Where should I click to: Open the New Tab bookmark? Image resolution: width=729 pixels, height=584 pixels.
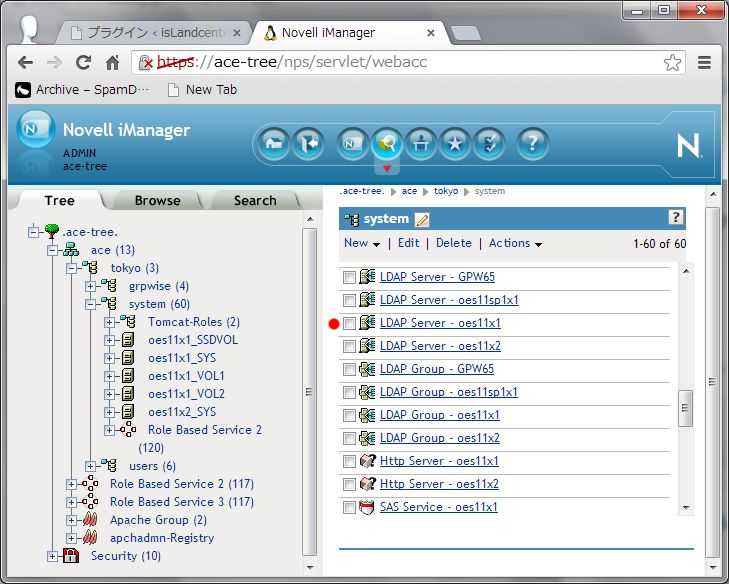tap(202, 89)
